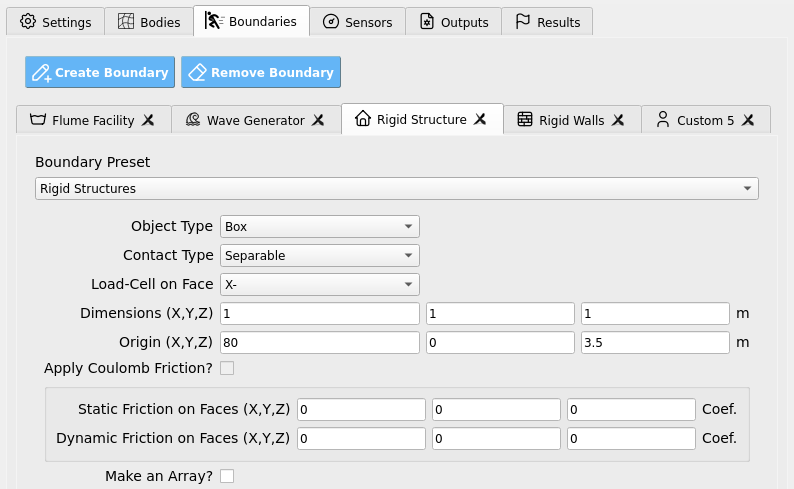Click the Remove Boundary button

[261, 72]
